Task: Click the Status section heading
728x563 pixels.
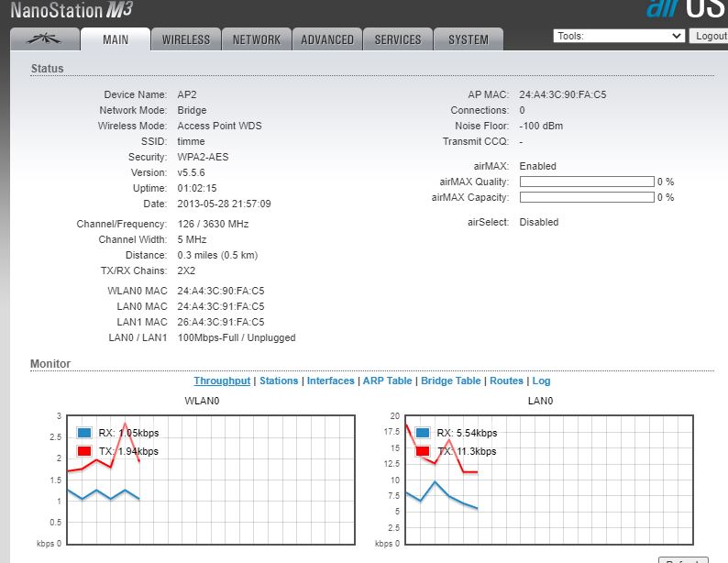Action: click(48, 69)
